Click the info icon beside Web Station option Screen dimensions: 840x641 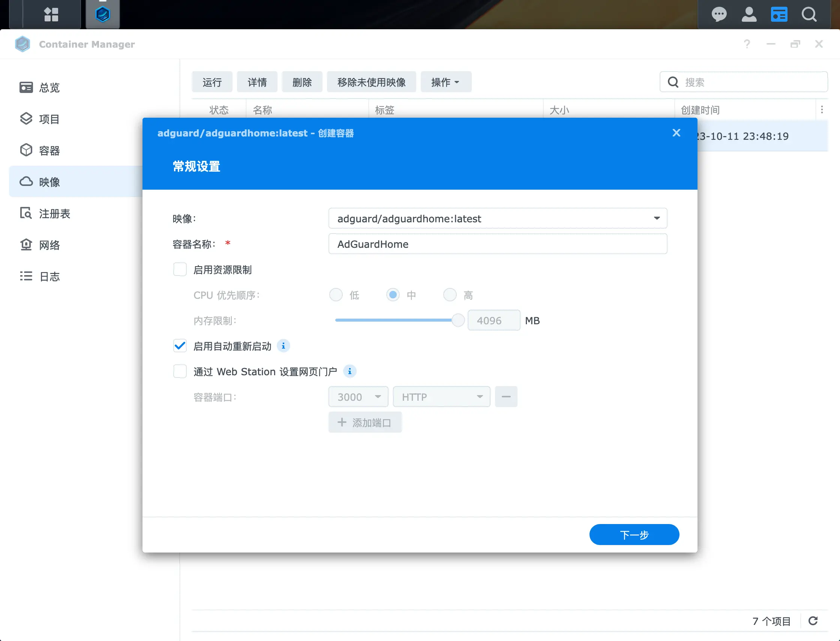(349, 371)
